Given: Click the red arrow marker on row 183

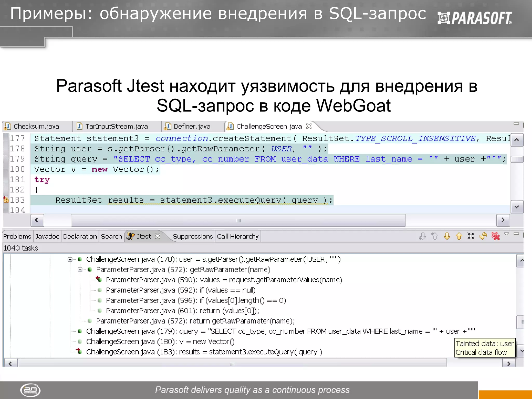Looking at the screenshot, I should coord(79,351).
